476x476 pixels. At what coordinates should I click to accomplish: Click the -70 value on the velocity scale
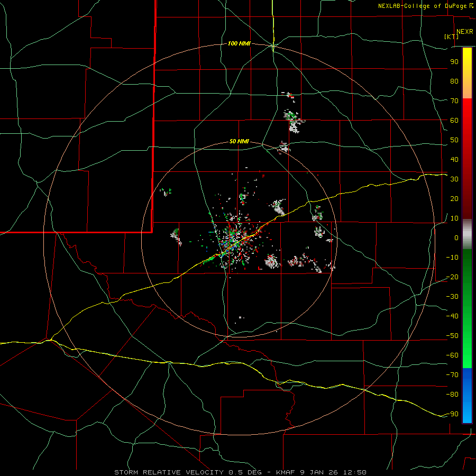point(452,374)
